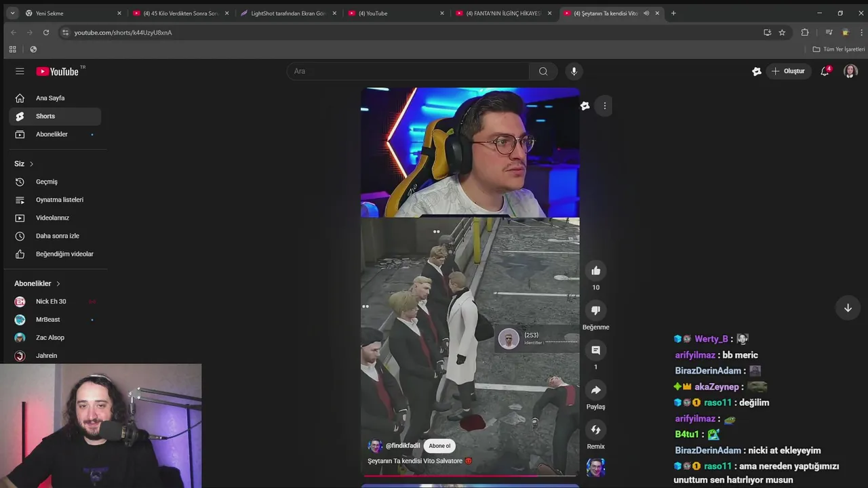Screen dimensions: 868x488
Task: Mute the tab audio speaker icon
Action: click(x=646, y=14)
